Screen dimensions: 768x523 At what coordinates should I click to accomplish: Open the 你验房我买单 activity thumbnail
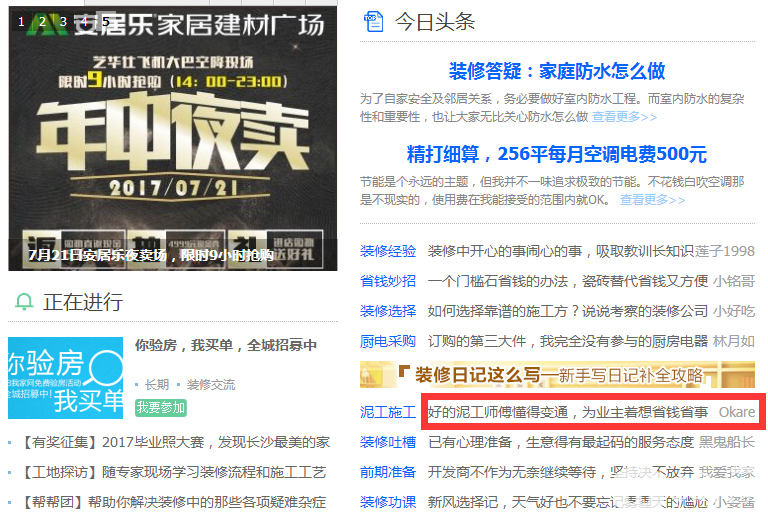(65, 378)
